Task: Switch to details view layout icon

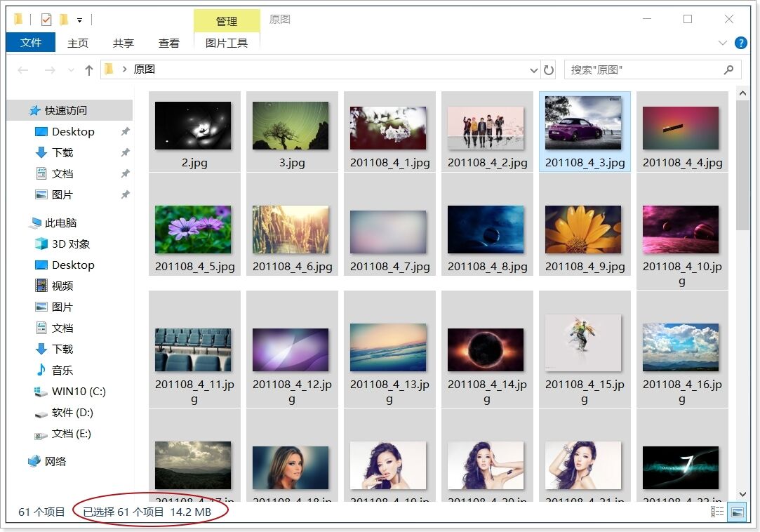Action: tap(717, 512)
